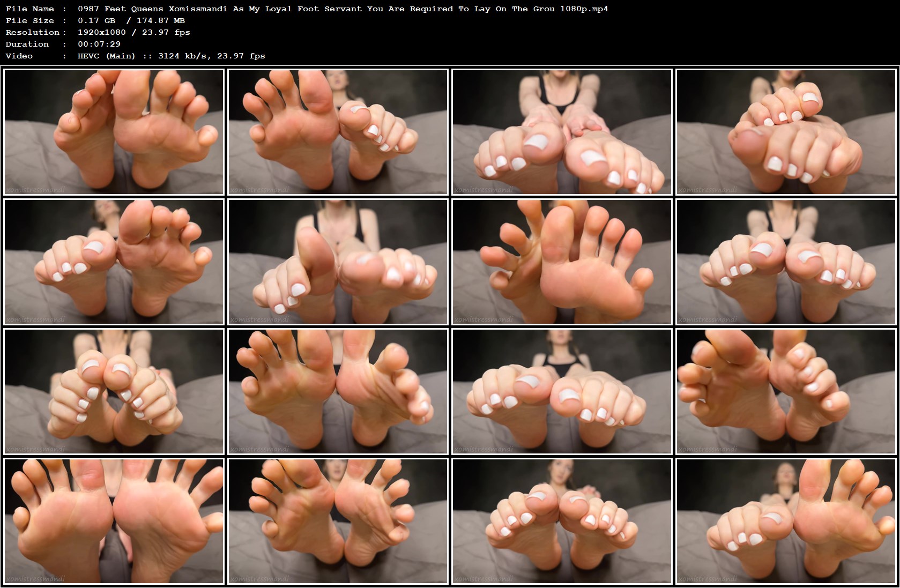Screen dimensions: 900x588
Task: Pick the fourth thumbnail in the bottom row
Action: tap(786, 521)
